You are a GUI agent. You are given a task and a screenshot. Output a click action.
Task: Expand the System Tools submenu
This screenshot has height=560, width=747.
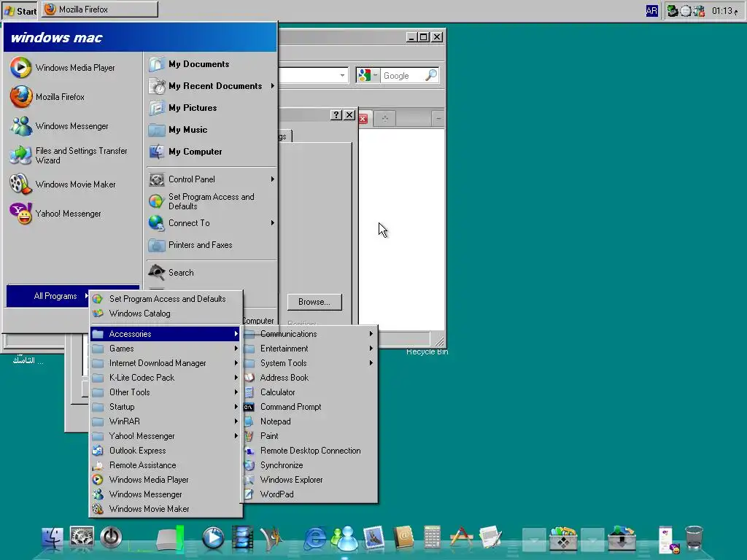pos(309,363)
